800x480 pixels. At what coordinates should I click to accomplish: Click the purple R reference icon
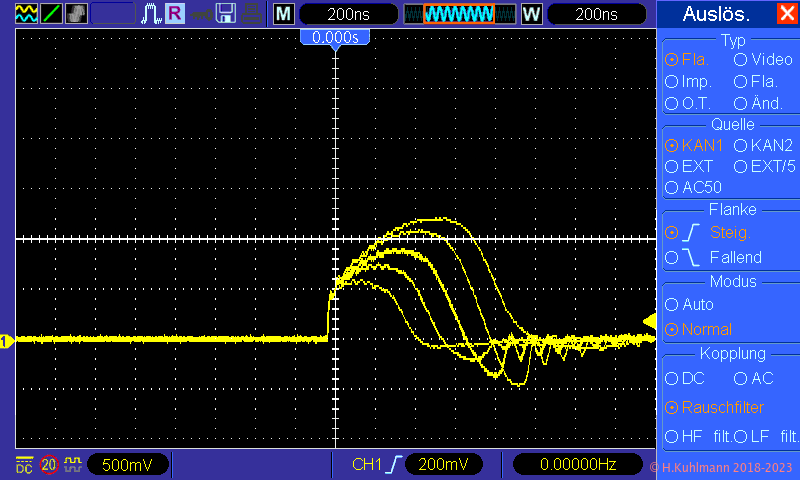(x=175, y=13)
